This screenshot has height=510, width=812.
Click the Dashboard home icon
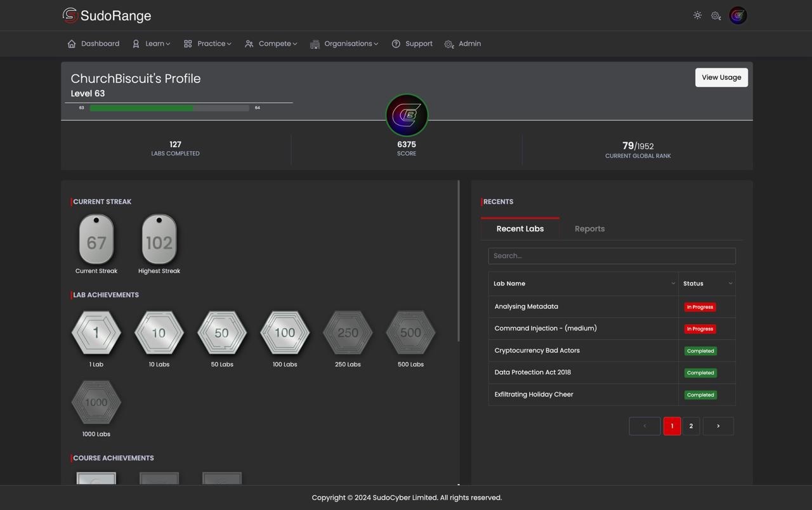pyautogui.click(x=72, y=44)
